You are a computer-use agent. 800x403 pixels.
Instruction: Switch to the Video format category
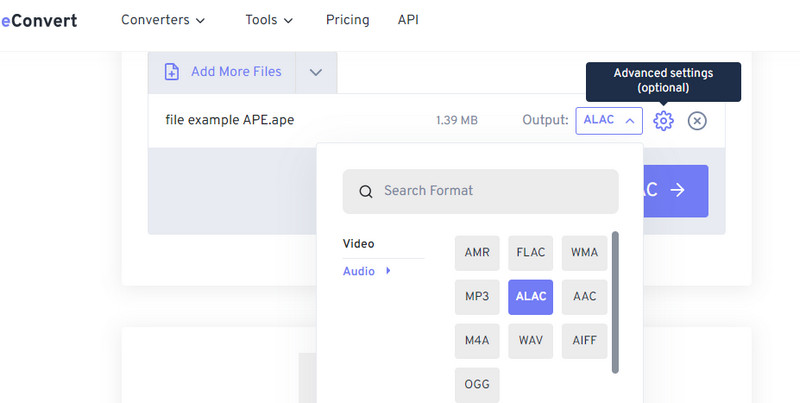click(358, 244)
